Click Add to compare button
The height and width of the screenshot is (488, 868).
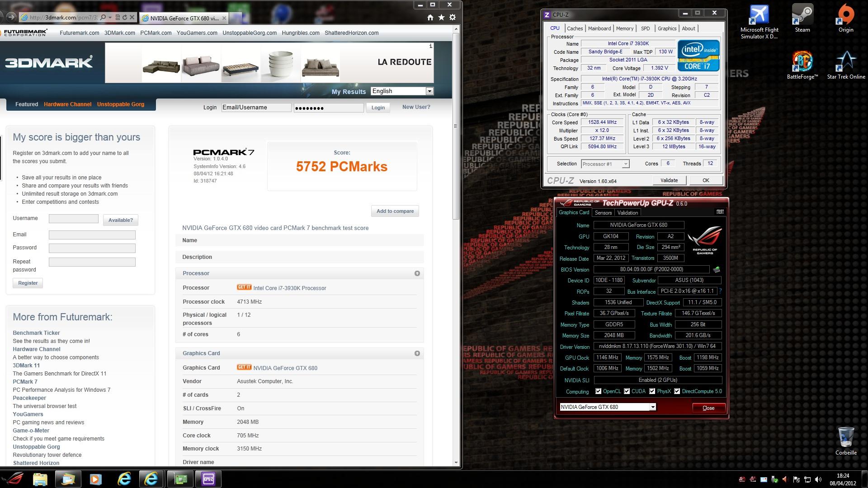[x=395, y=211]
